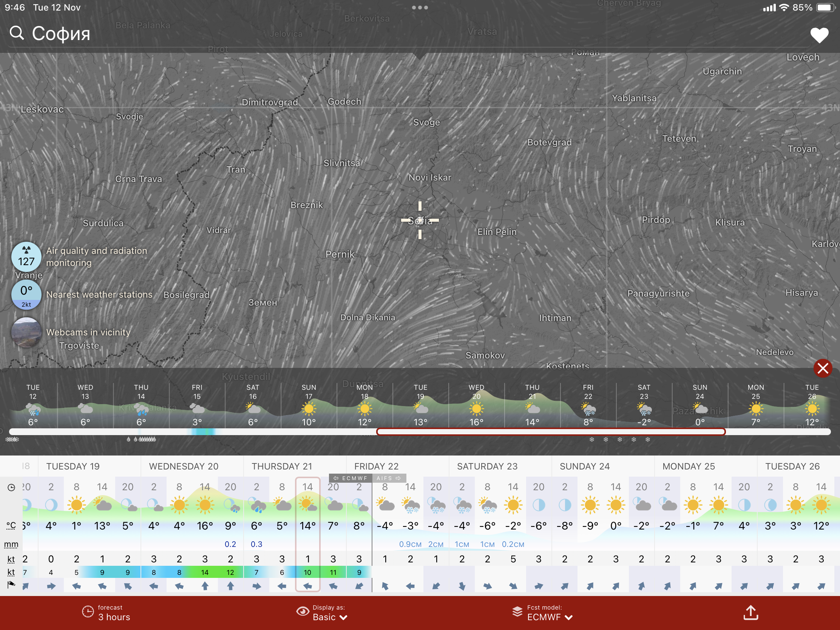Open Webcams in vicinity thumbnail
Viewport: 840px width, 630px height.
pyautogui.click(x=26, y=333)
